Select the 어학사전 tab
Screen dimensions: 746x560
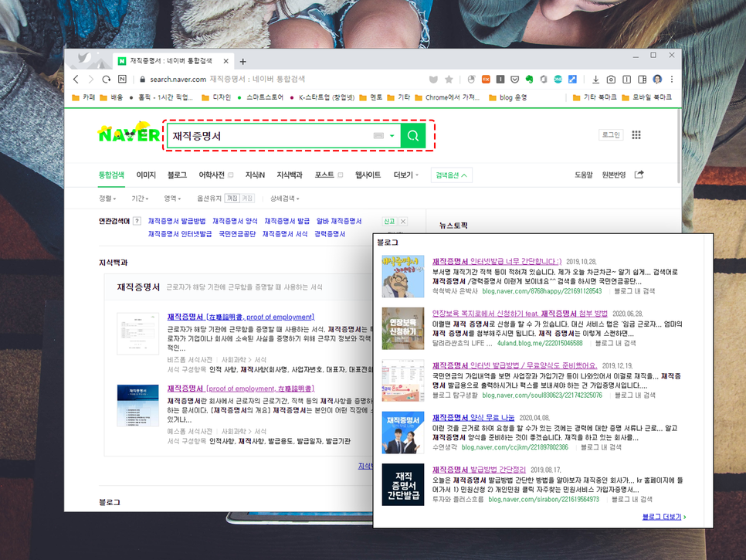[x=212, y=175]
